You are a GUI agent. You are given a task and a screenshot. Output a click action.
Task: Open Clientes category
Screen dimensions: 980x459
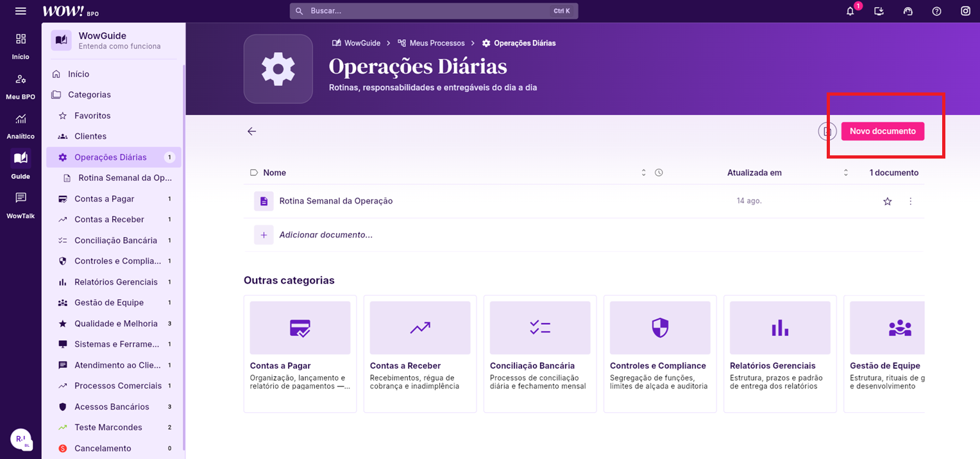click(113, 136)
